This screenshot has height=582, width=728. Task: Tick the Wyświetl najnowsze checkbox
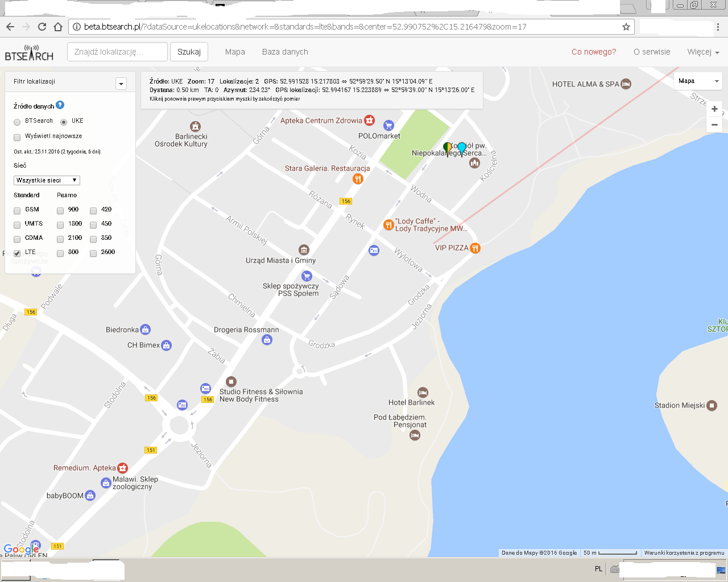pos(17,137)
